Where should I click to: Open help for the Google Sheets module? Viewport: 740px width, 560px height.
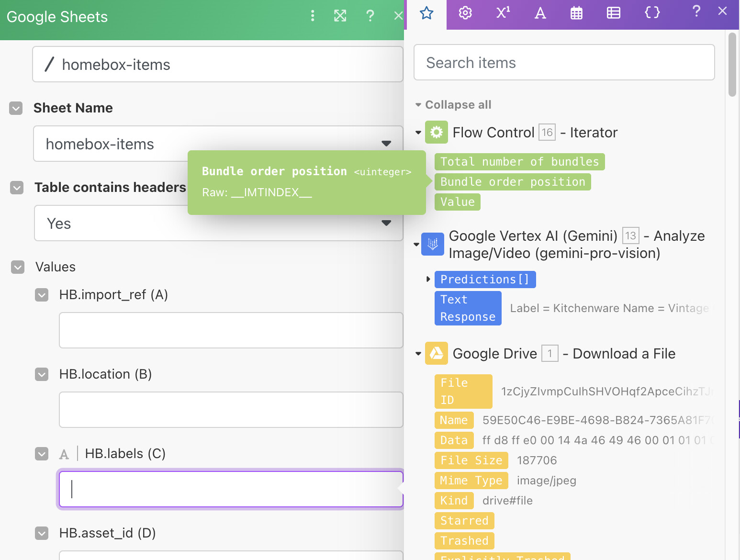point(370,16)
